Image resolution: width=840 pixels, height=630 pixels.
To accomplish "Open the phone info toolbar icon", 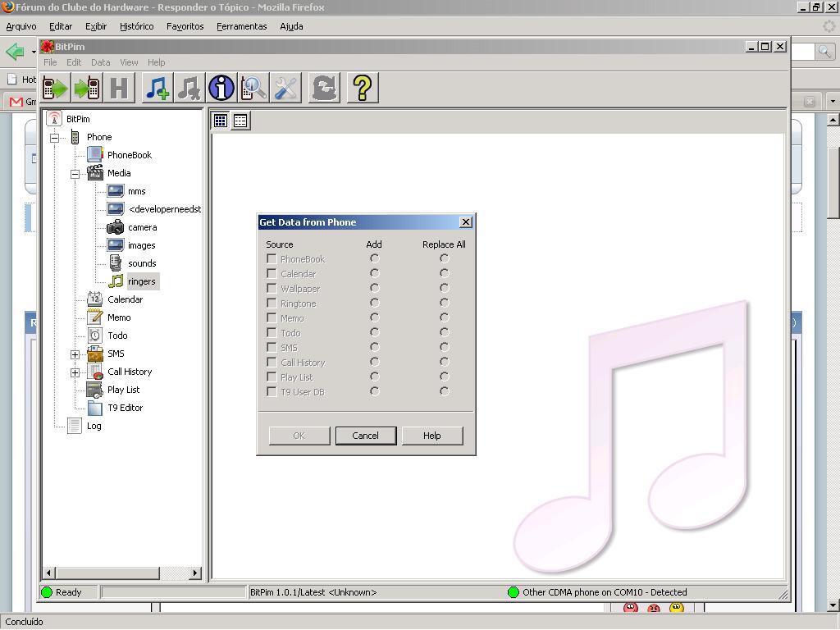I will tap(221, 88).
